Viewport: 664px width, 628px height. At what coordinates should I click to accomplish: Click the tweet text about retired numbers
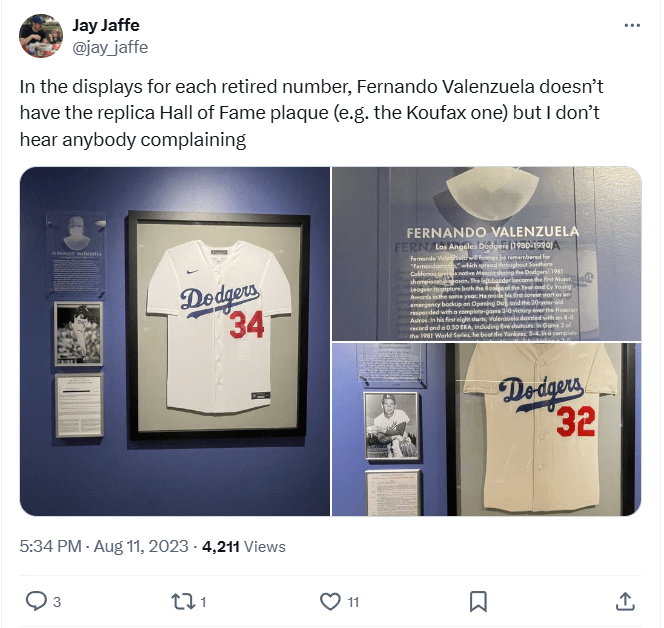click(311, 113)
